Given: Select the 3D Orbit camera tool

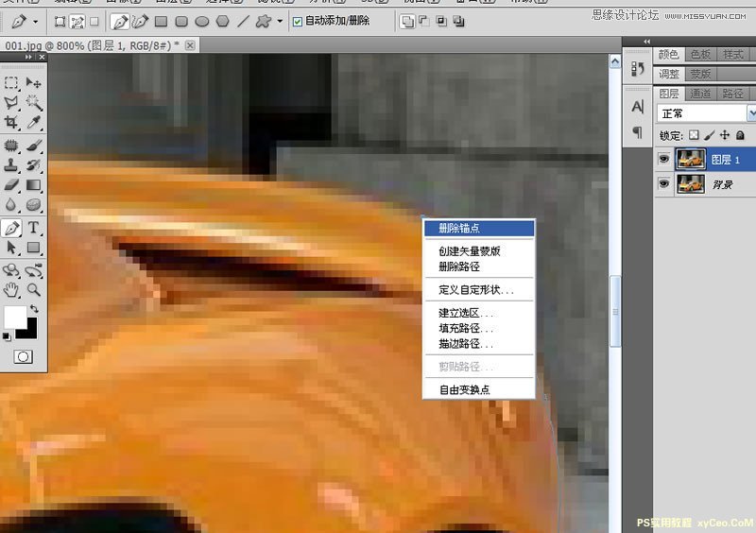Looking at the screenshot, I should click(33, 270).
